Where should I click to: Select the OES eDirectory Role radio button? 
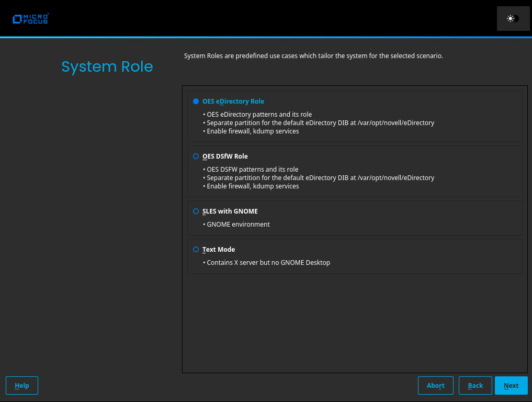coord(196,102)
